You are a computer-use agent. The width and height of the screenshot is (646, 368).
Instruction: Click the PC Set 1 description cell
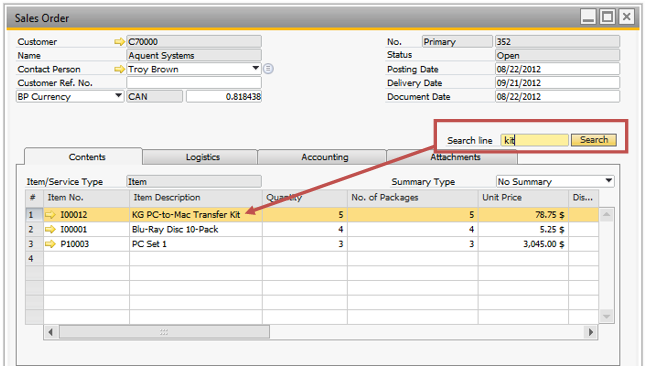click(x=196, y=244)
